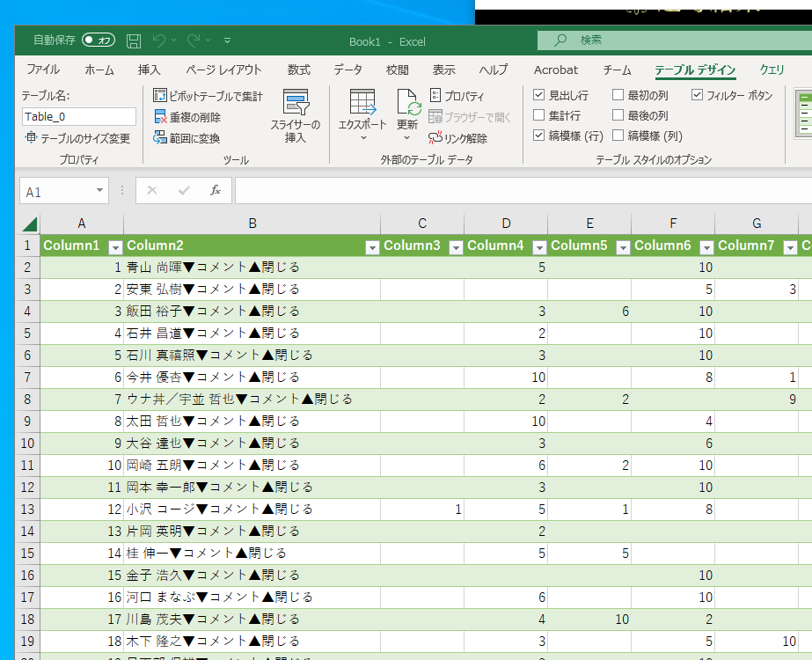This screenshot has height=660, width=812.
Task: Select the Column D header
Action: 506,224
